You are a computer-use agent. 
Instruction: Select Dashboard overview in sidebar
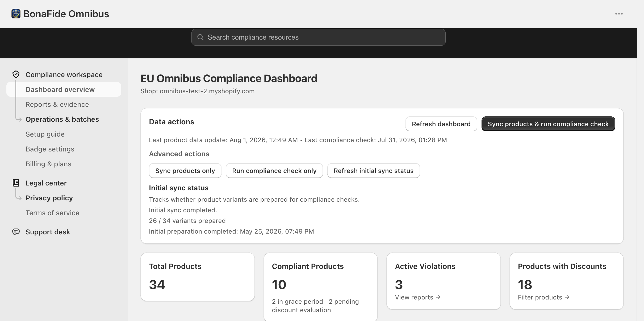pos(64,89)
